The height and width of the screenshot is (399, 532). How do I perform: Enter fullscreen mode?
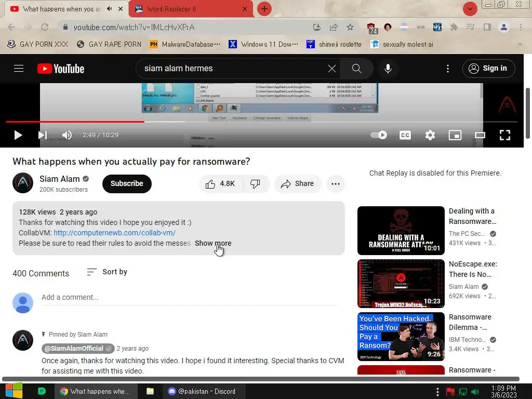point(505,135)
